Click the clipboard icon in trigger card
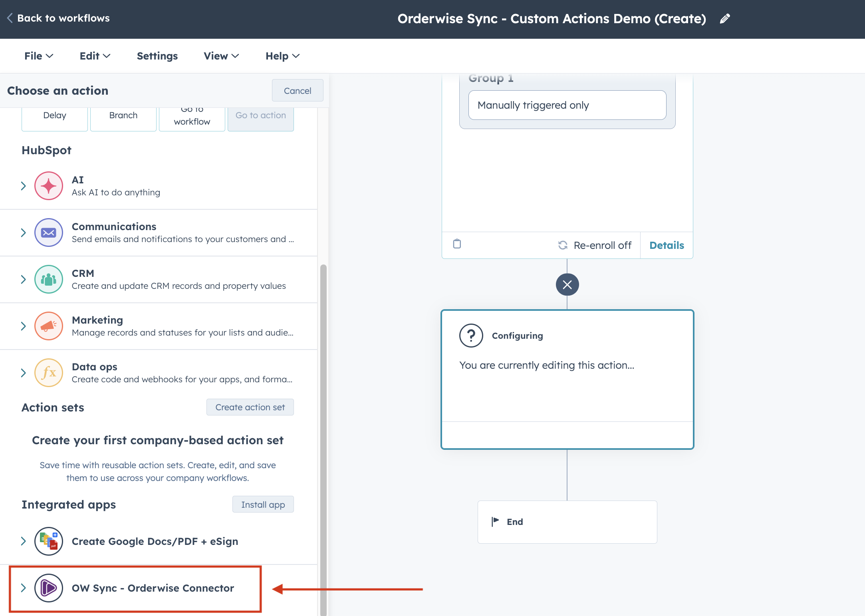Screen dimensions: 865x616 tap(457, 244)
